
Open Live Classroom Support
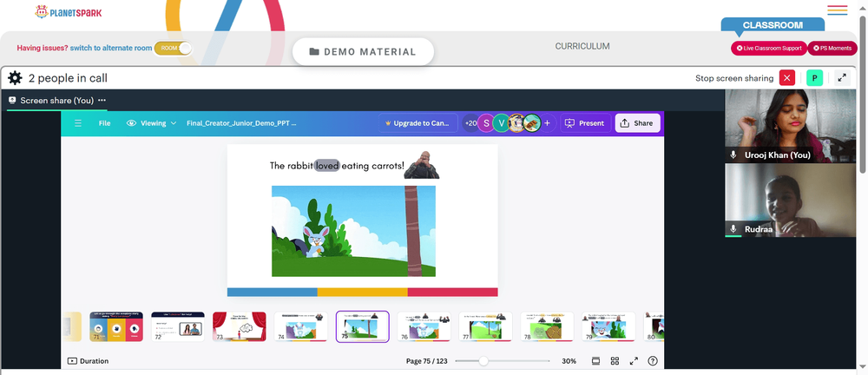(x=769, y=49)
